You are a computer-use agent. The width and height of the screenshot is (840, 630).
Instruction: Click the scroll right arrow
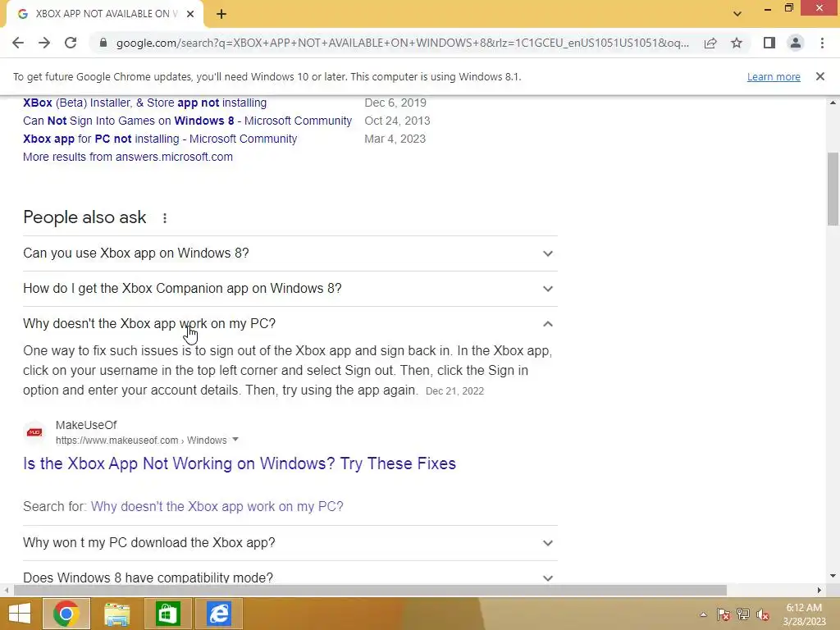(819, 591)
